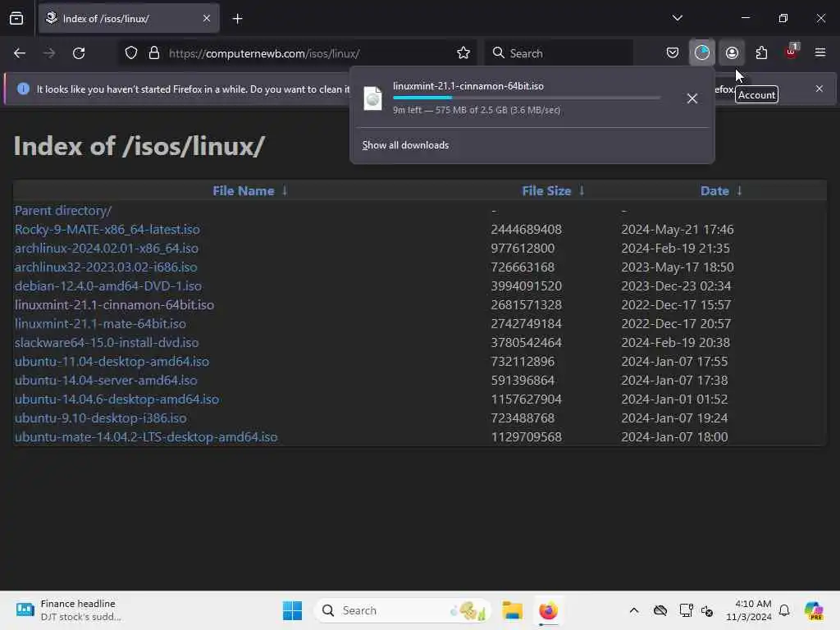Reload the current page
This screenshot has width=840, height=630.
coord(79,53)
